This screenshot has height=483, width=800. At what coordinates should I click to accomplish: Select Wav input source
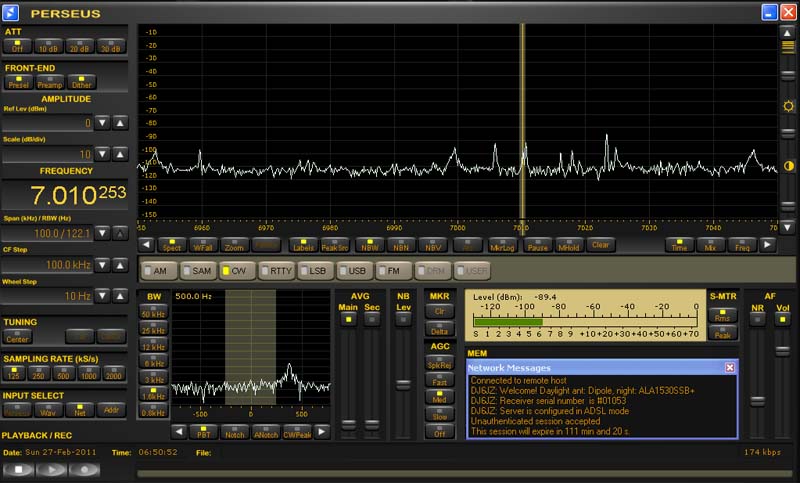48,410
